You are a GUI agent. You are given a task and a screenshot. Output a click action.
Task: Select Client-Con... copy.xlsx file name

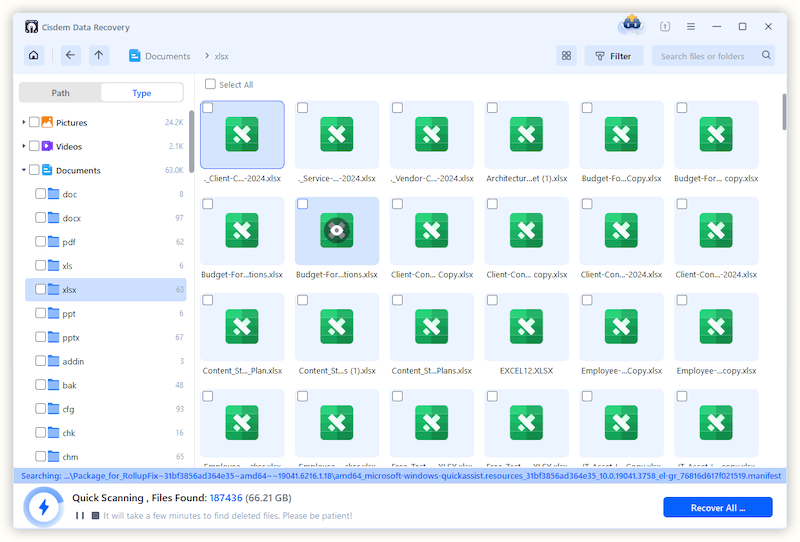tap(527, 275)
